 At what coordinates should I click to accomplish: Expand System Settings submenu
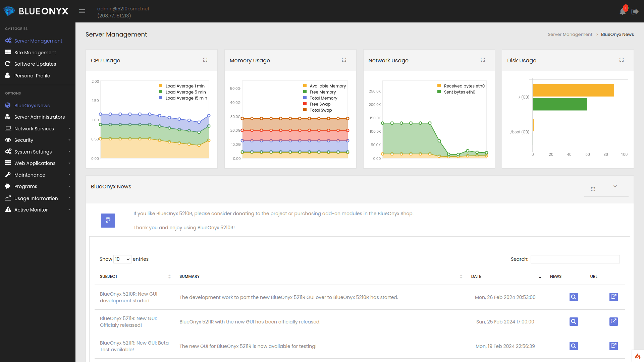click(x=38, y=152)
